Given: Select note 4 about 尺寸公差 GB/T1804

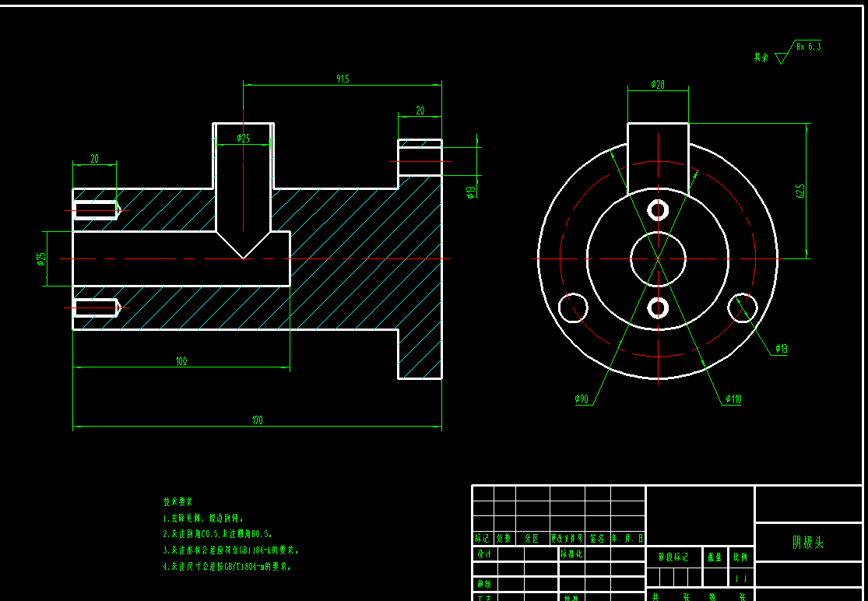Looking at the screenshot, I should pyautogui.click(x=227, y=567).
